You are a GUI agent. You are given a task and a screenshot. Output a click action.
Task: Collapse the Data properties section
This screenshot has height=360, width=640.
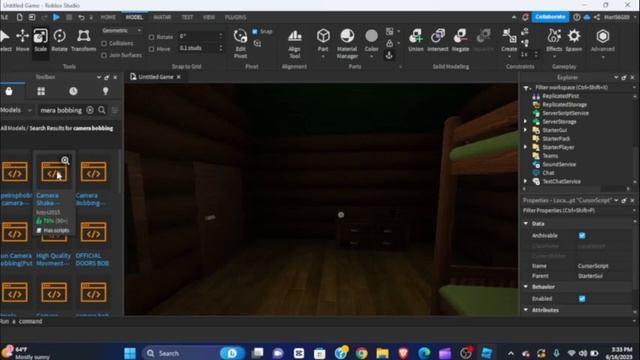(x=526, y=224)
